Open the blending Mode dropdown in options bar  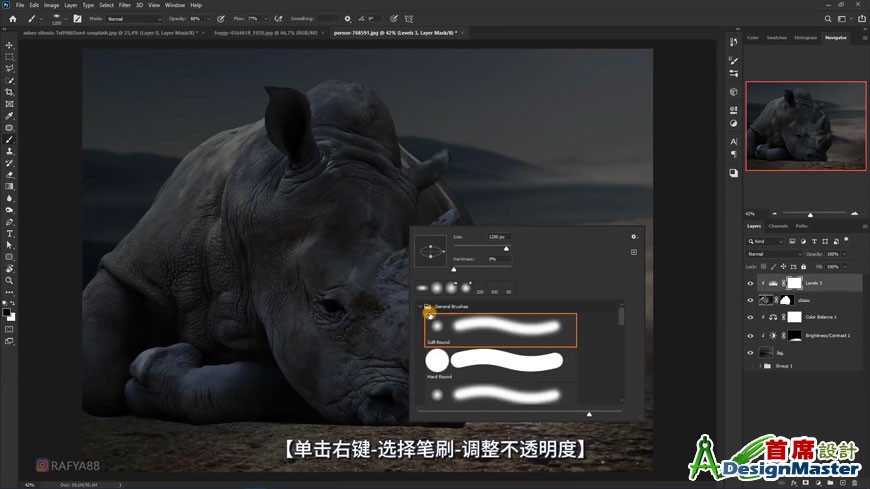[x=134, y=19]
